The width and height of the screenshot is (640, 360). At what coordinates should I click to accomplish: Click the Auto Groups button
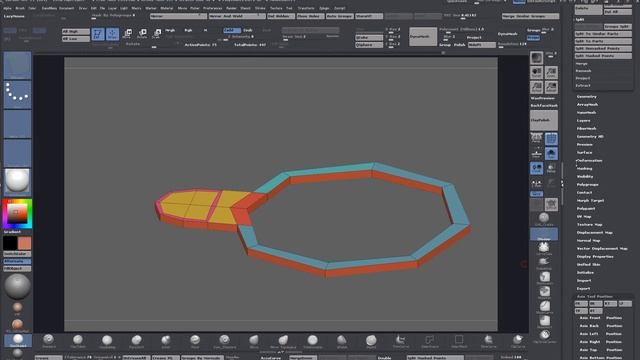pyautogui.click(x=340, y=16)
